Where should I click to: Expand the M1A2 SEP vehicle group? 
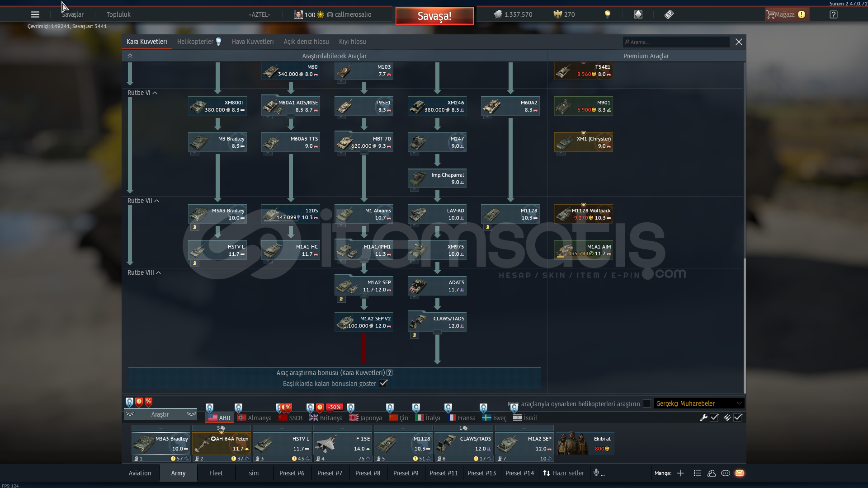tap(364, 296)
